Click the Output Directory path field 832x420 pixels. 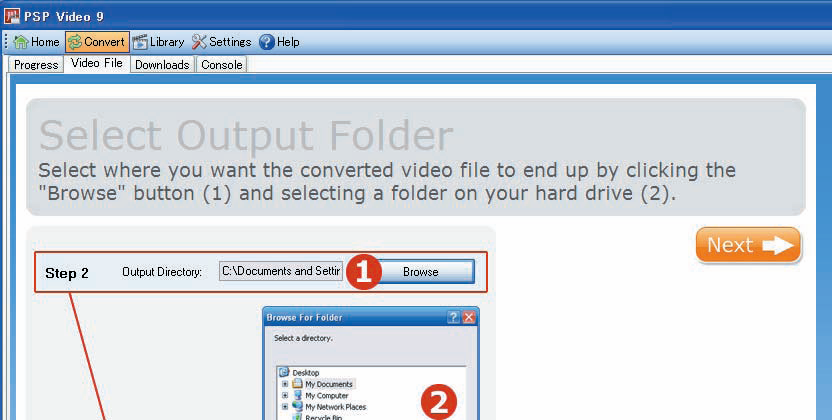[281, 271]
